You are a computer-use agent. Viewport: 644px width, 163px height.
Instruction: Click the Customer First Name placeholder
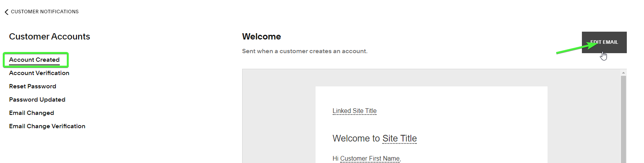pyautogui.click(x=370, y=158)
